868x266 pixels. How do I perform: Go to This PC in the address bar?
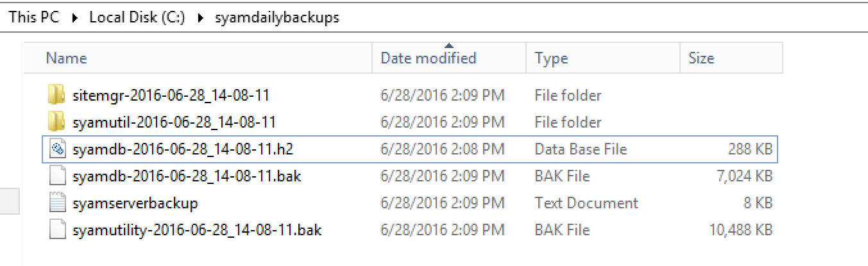34,18
